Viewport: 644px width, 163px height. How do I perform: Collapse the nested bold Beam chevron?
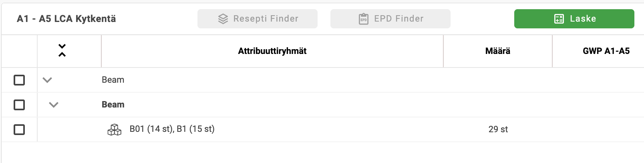54,105
